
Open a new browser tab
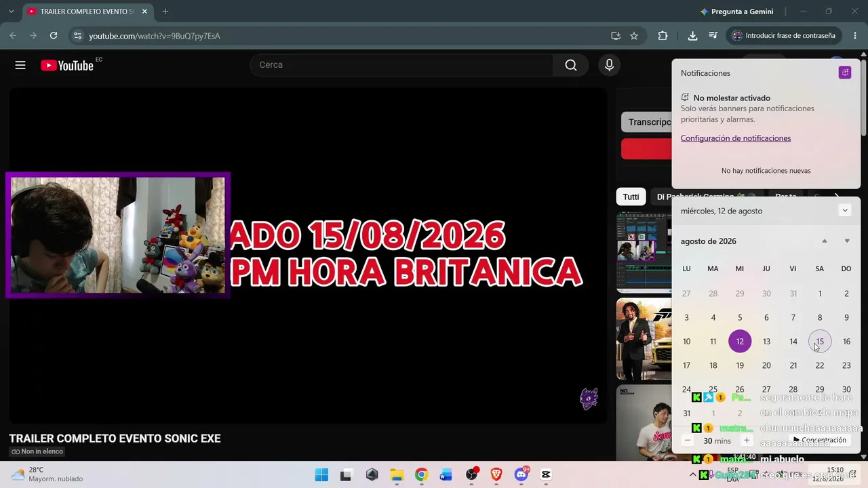tap(165, 12)
